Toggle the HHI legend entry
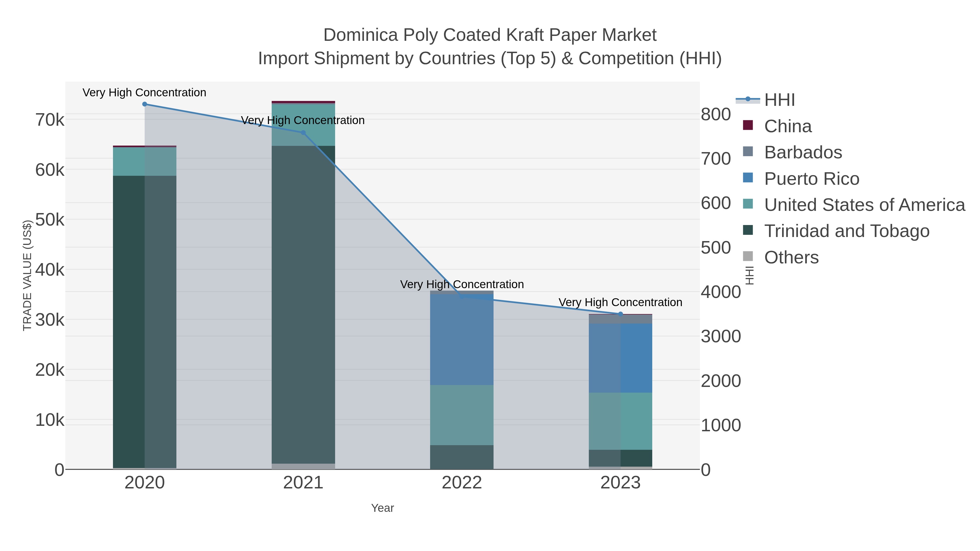Screen dimensions: 980x551 pos(765,100)
